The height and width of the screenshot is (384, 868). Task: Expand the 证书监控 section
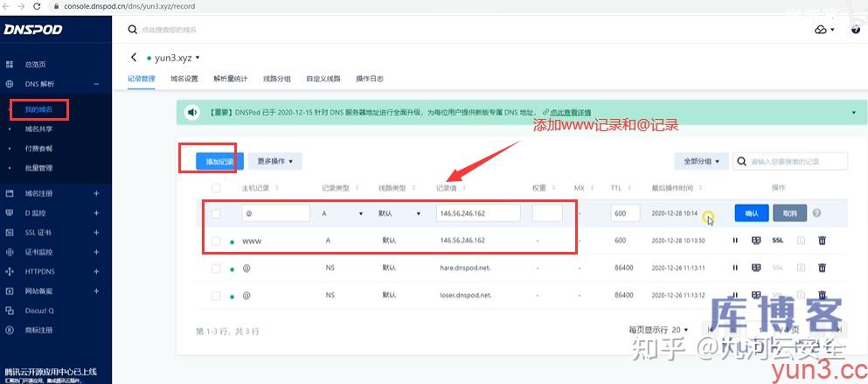(96, 252)
